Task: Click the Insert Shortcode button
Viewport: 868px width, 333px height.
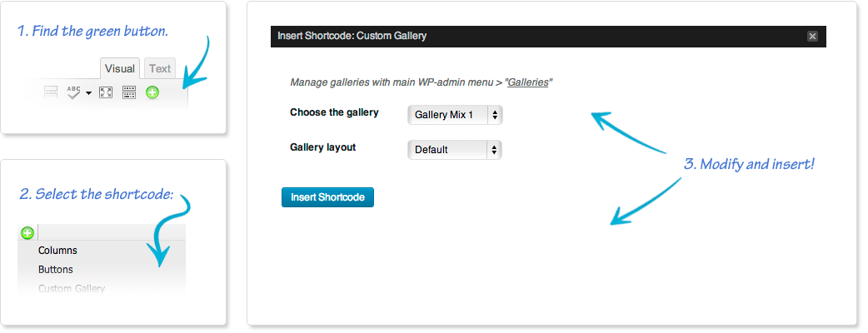Action: point(327,197)
